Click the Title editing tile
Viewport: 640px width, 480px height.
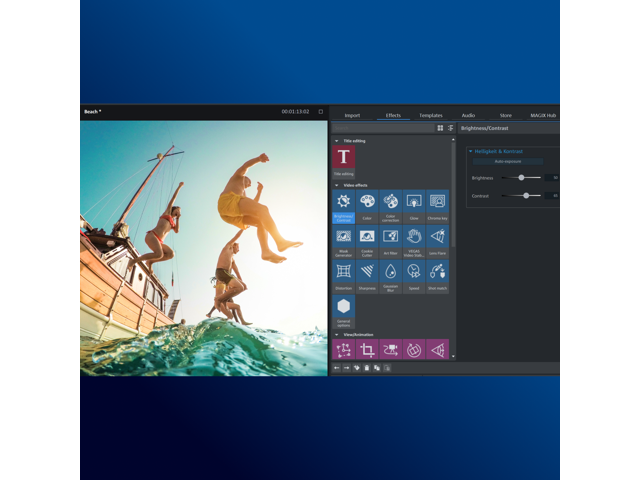tap(344, 160)
